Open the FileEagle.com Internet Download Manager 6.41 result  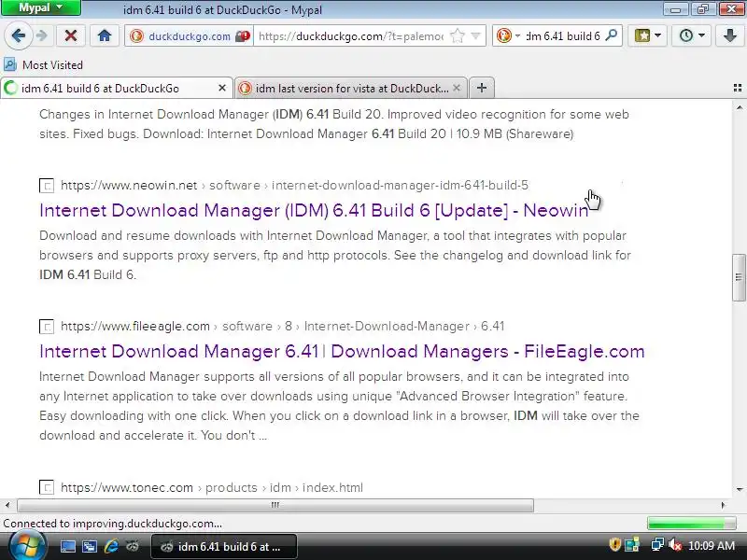click(x=342, y=352)
